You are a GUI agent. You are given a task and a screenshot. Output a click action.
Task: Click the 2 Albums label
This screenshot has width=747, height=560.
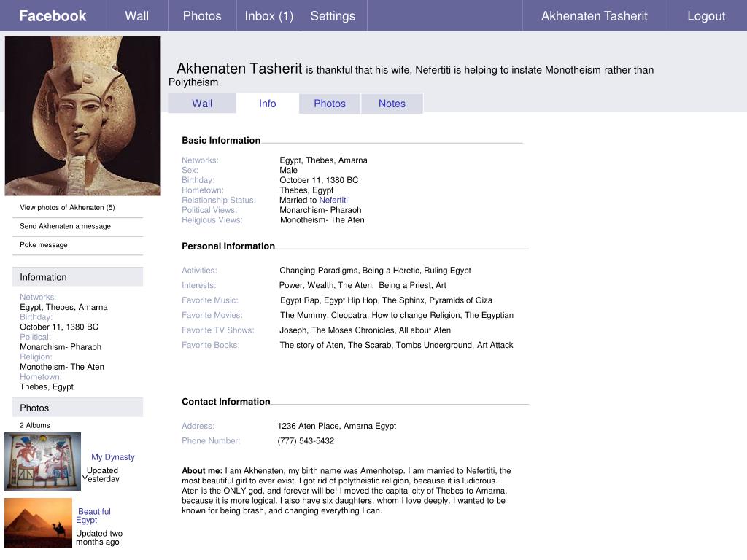(x=35, y=425)
